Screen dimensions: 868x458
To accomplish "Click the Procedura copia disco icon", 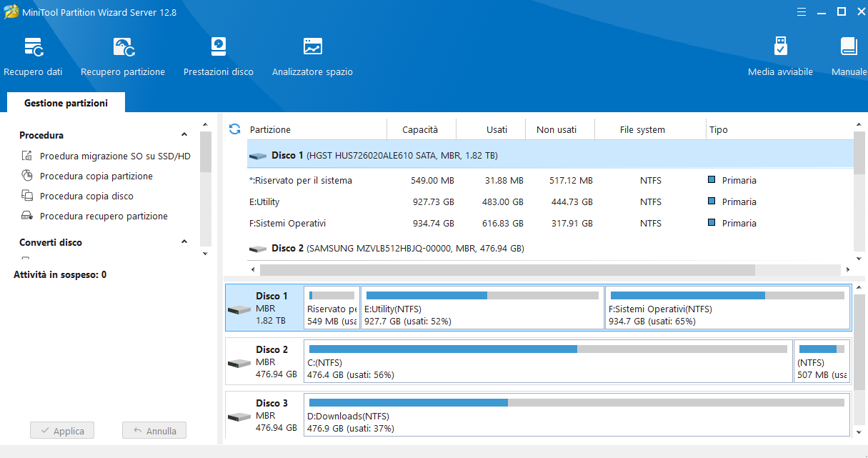I will (x=27, y=196).
